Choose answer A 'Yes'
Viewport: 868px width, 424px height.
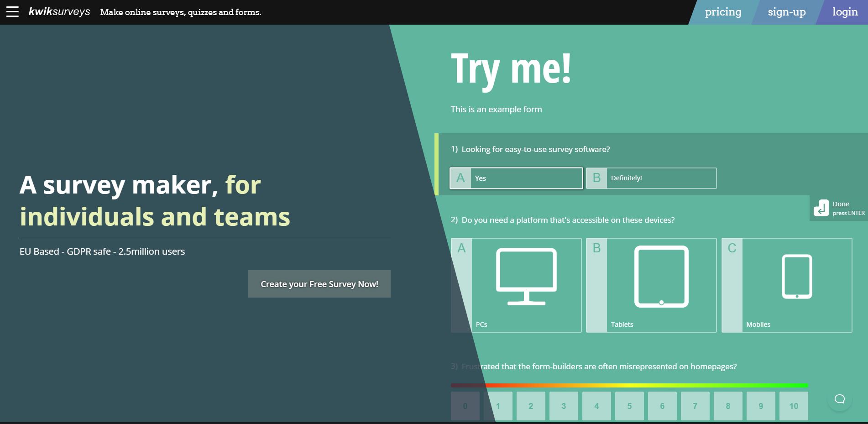pyautogui.click(x=516, y=178)
